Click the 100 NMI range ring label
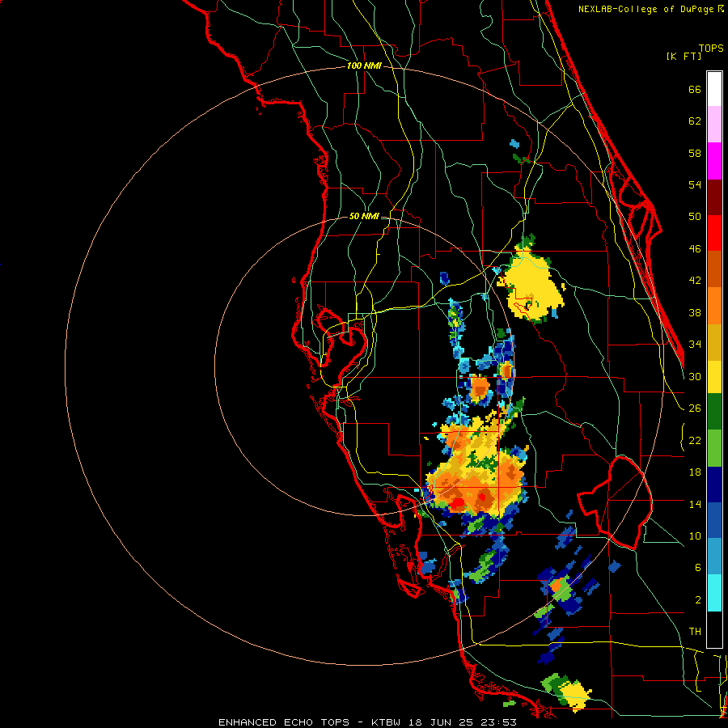 [x=365, y=66]
